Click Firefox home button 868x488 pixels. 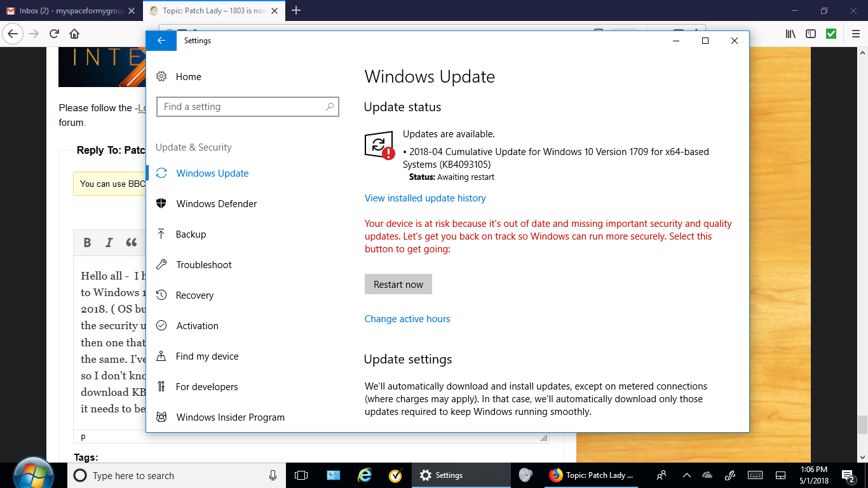(x=74, y=34)
